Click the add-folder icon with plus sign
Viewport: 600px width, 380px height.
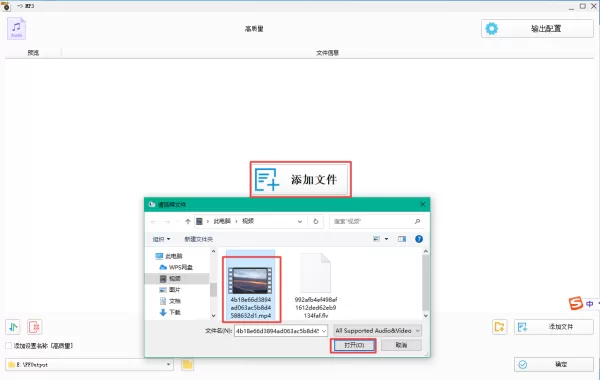coord(499,327)
